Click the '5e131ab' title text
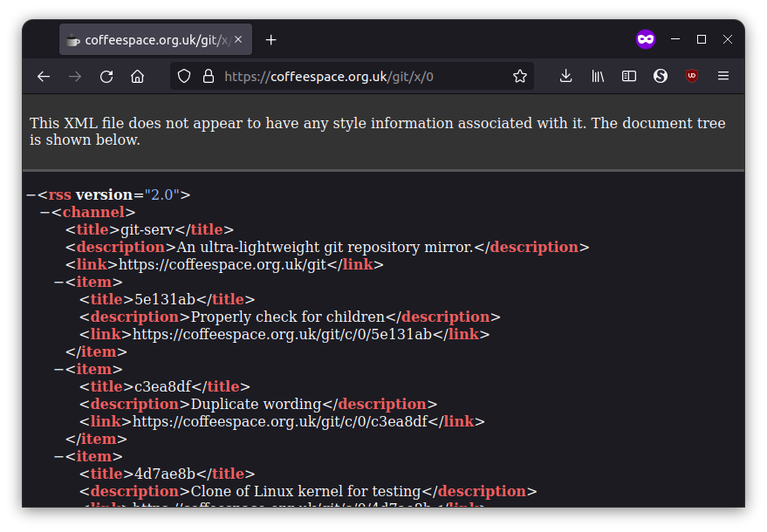Screen dimensions: 767x532 tap(165, 299)
